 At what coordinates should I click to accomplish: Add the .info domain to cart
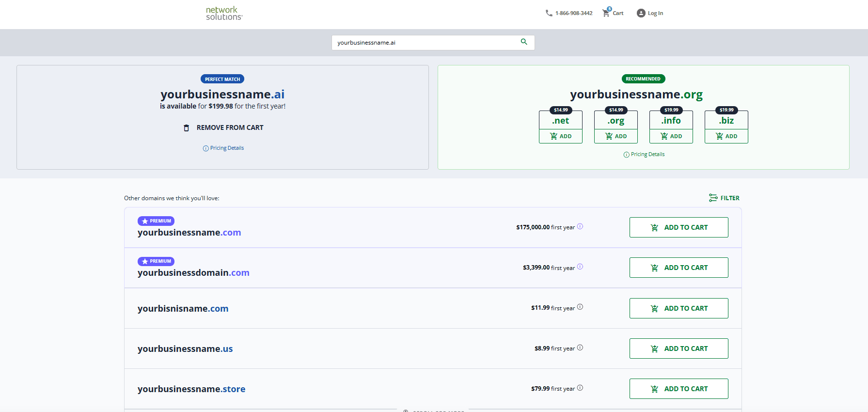click(x=671, y=136)
